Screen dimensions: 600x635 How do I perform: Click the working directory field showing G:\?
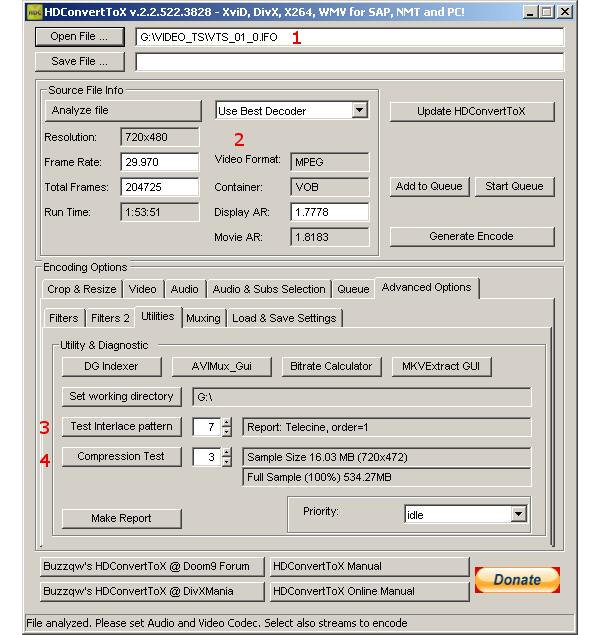click(362, 397)
